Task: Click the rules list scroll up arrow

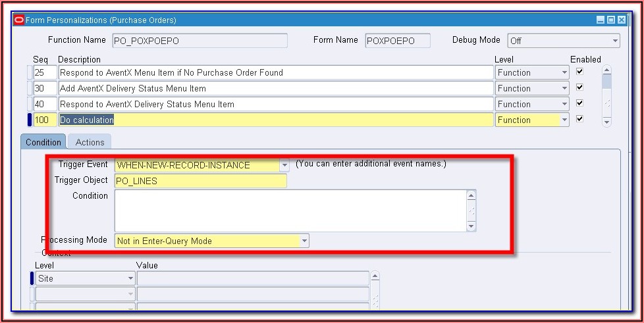Action: [x=606, y=70]
